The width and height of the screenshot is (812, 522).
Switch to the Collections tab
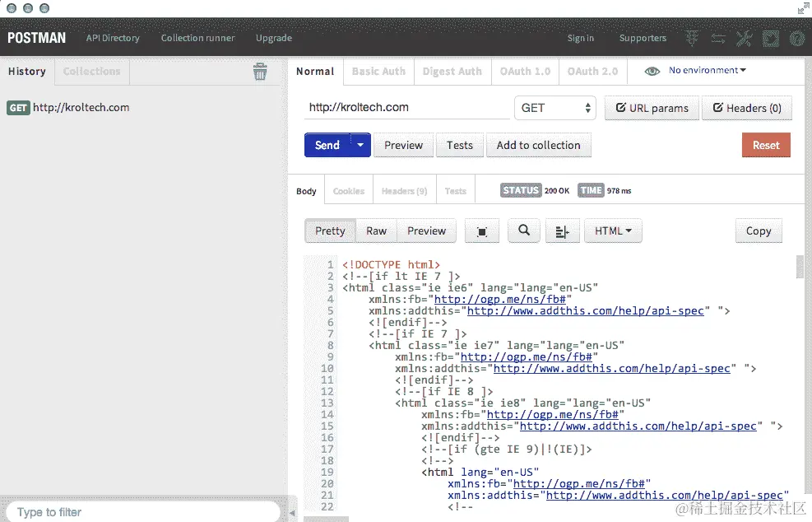[91, 72]
